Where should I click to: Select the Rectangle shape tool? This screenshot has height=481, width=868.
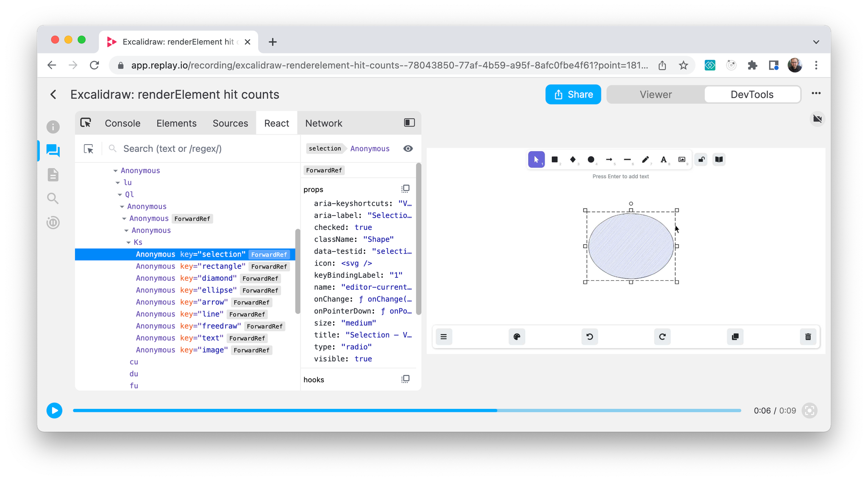[x=554, y=159]
